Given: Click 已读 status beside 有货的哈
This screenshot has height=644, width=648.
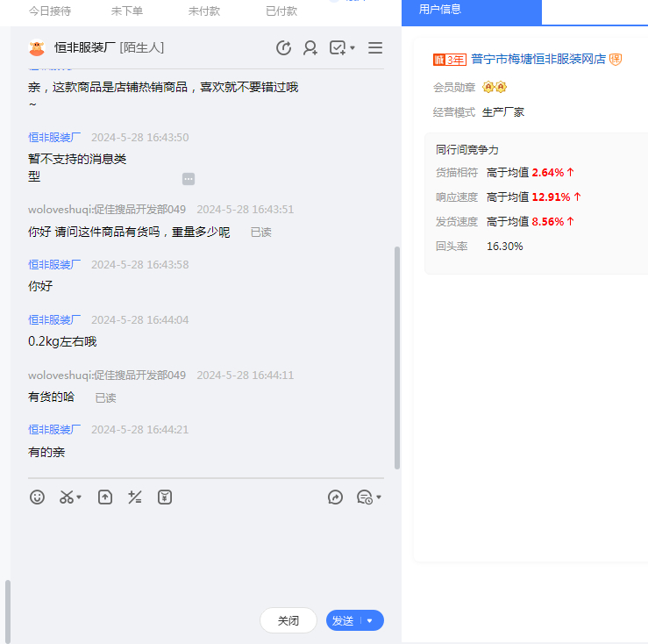Looking at the screenshot, I should pyautogui.click(x=105, y=398).
